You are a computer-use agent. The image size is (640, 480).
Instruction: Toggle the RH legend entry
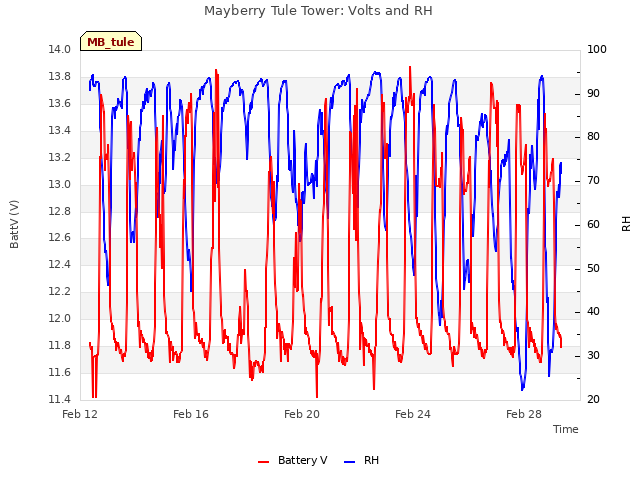coord(361,460)
